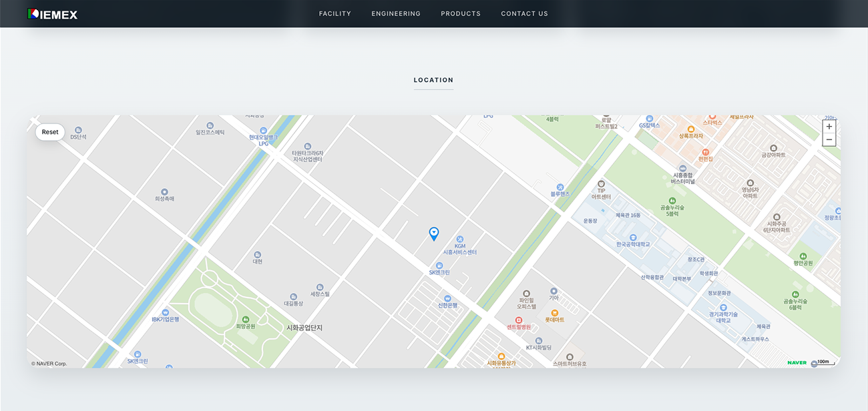Click the IBK기업은행 bank icon
Screen dimensions: 868x411
(x=165, y=312)
